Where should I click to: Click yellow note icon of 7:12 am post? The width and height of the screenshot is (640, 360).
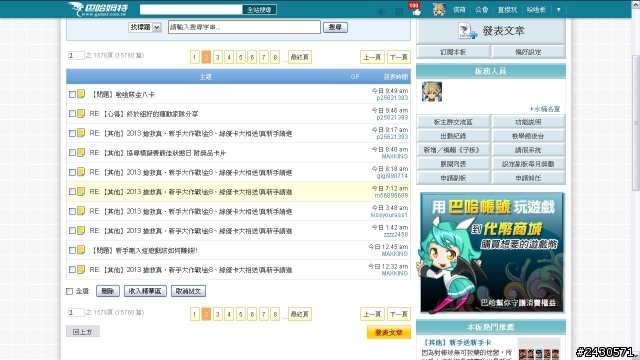[x=81, y=191]
